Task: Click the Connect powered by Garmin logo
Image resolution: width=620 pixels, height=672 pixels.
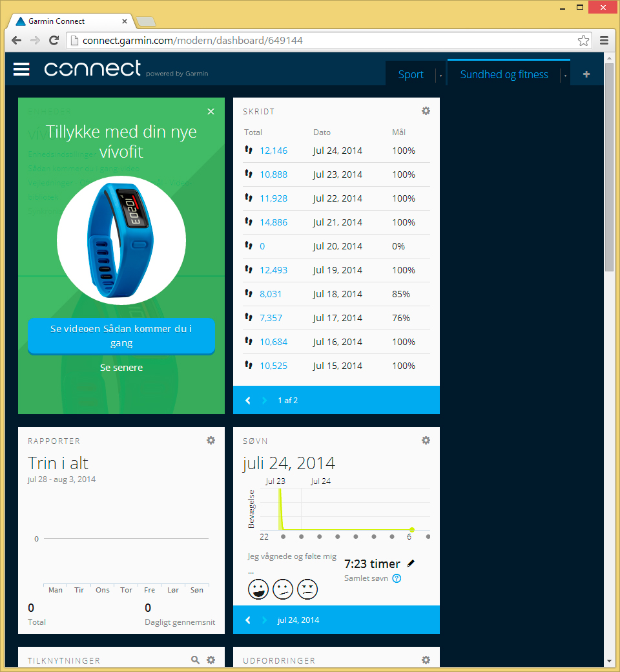Action: pos(126,69)
